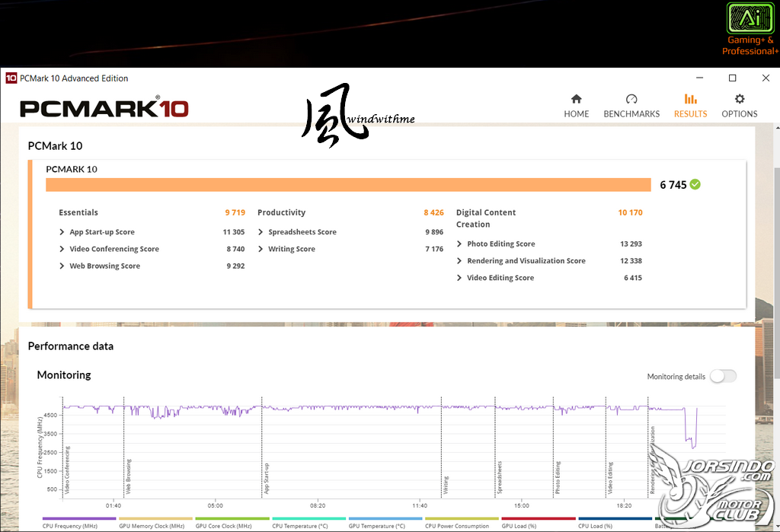The image size is (780, 532).
Task: Select the RESULTS bar chart icon
Action: (x=690, y=99)
